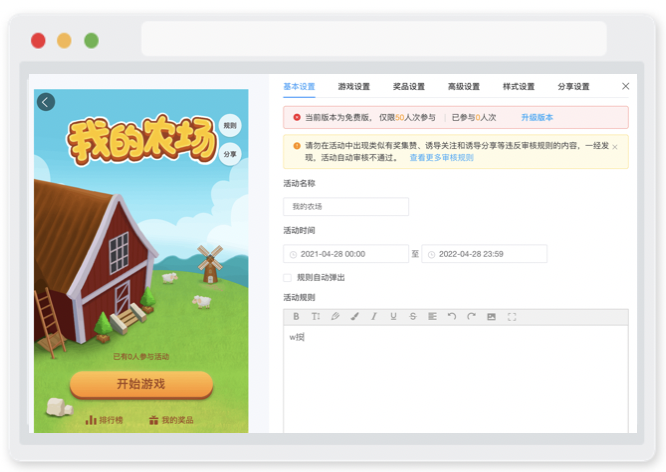Select the highlight brush icon

tap(355, 317)
